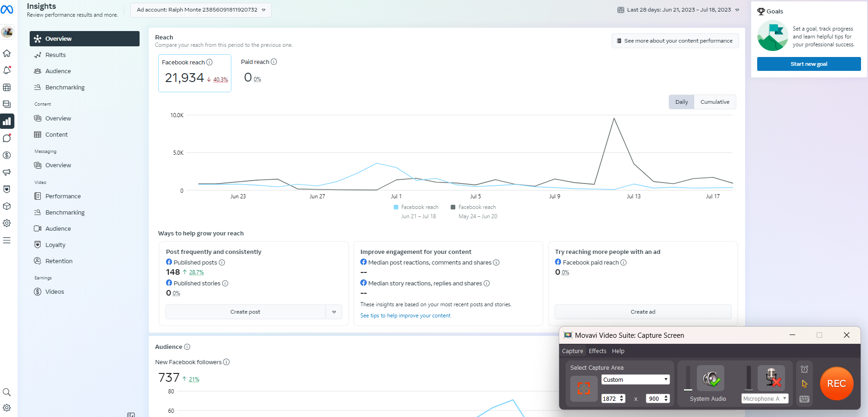868x417 pixels.
Task: Click the select capture area crosshair icon
Action: (x=584, y=388)
